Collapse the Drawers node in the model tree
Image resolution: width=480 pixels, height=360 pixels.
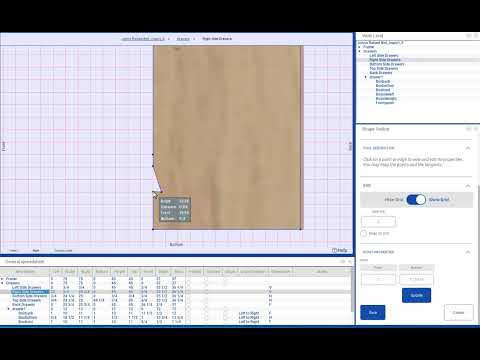359,51
